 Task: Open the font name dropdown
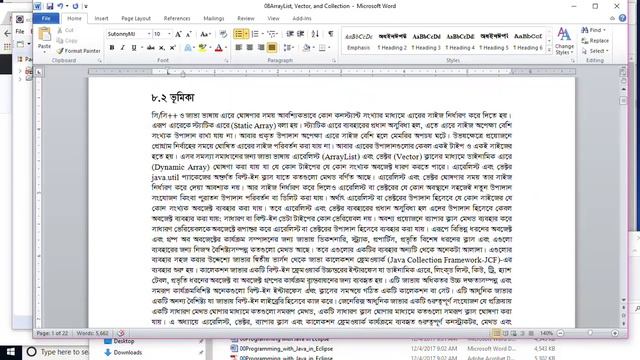tap(149, 34)
